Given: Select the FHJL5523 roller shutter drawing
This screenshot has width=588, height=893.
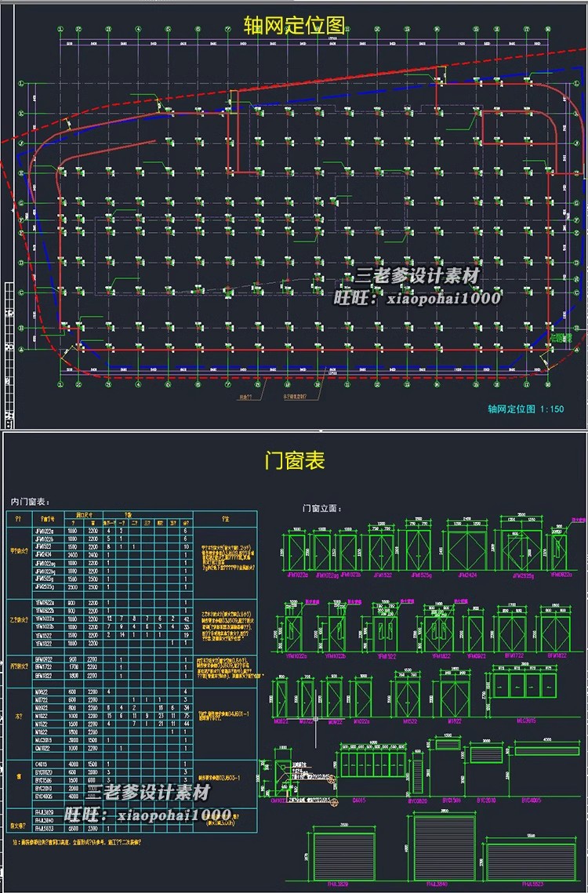Looking at the screenshot, I should click(531, 861).
